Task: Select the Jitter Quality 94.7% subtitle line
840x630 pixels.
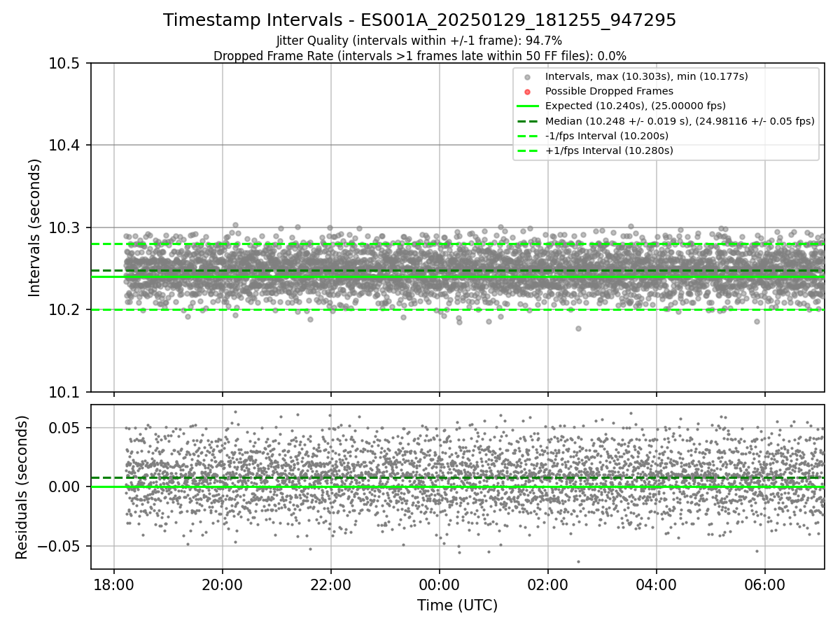Action: 420,41
